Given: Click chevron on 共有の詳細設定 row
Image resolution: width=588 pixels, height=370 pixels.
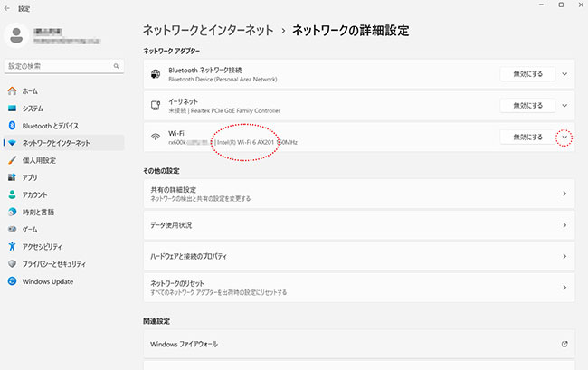Looking at the screenshot, I should (x=564, y=194).
